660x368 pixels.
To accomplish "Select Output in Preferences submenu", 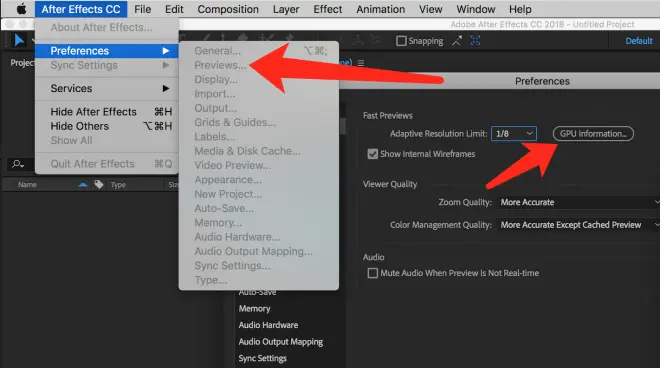I will pos(258,108).
